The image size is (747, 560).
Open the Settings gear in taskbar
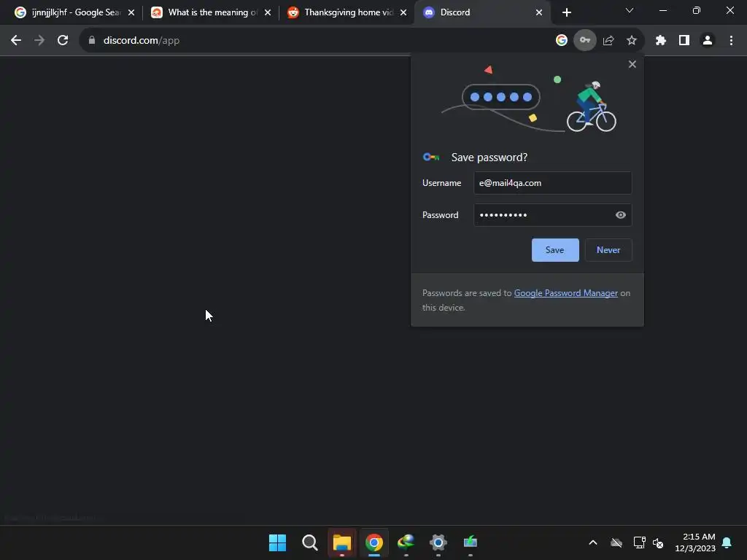pyautogui.click(x=438, y=542)
